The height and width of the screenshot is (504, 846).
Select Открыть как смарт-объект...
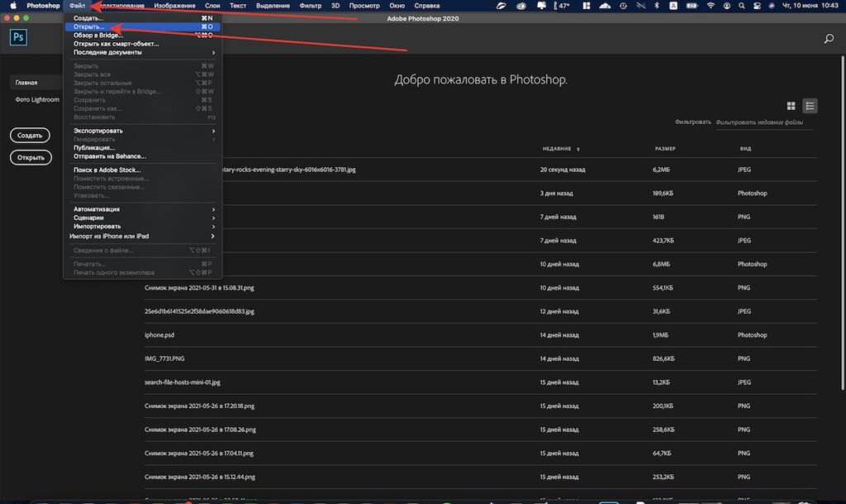click(142, 44)
